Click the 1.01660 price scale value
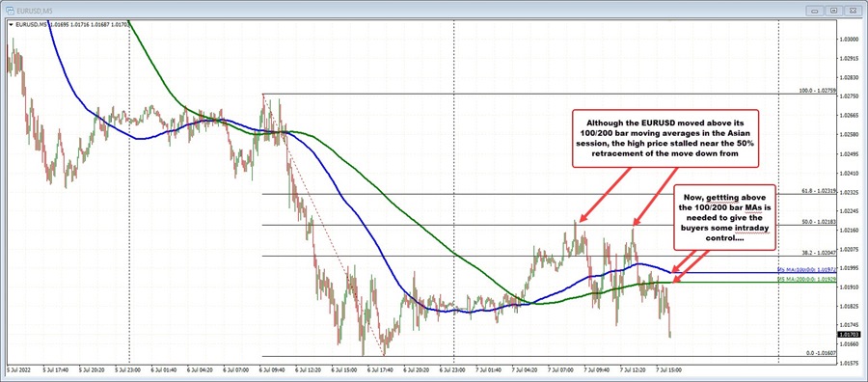 tap(849, 343)
